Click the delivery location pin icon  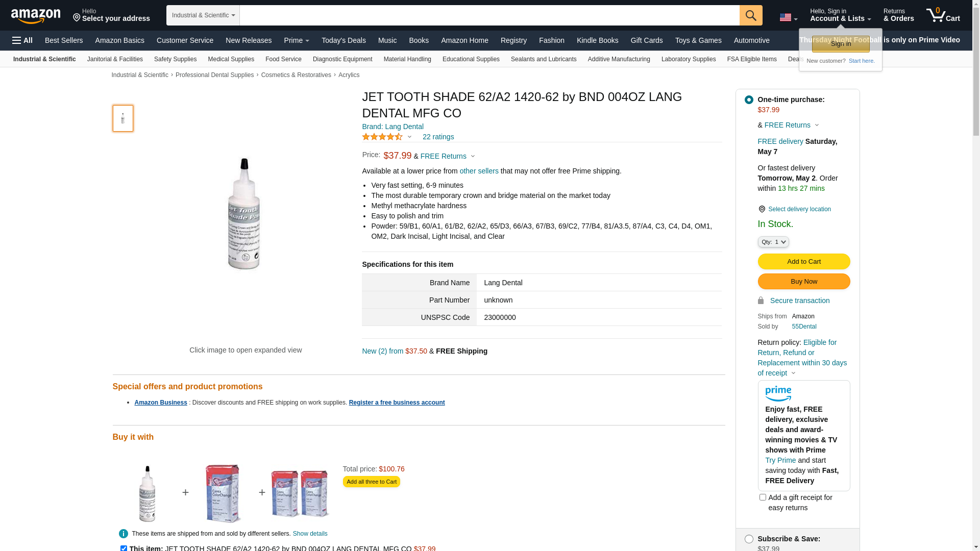coord(762,209)
